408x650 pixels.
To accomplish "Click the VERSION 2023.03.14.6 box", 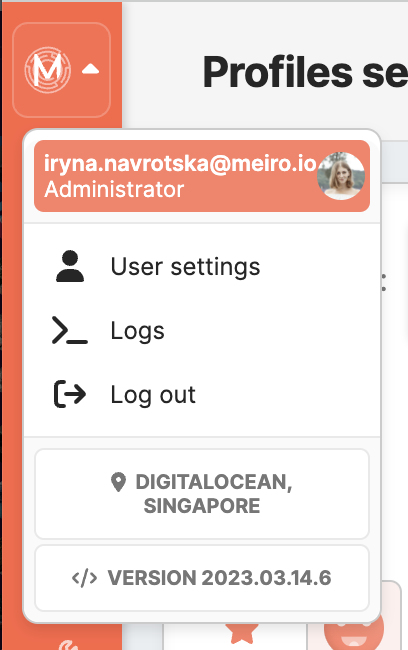I will pyautogui.click(x=202, y=578).
